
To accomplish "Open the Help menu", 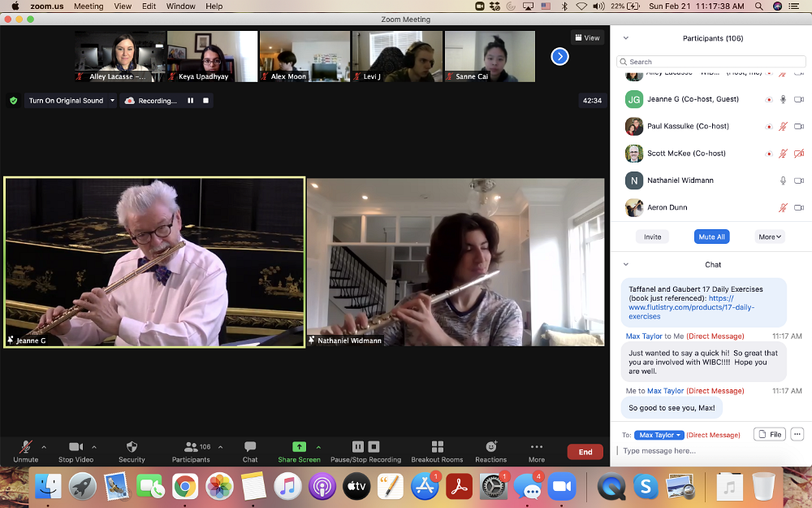I will pyautogui.click(x=214, y=7).
